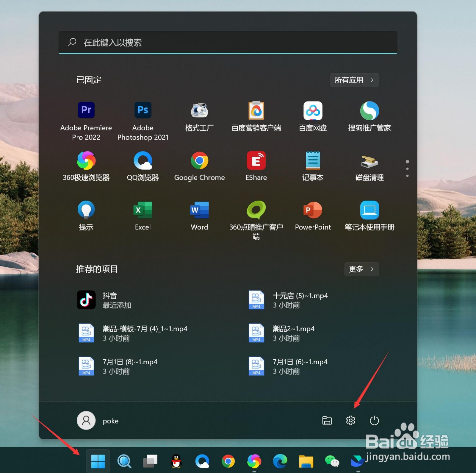Open Adobe Premiere Pro 2022
The width and height of the screenshot is (476, 473).
[x=86, y=121]
